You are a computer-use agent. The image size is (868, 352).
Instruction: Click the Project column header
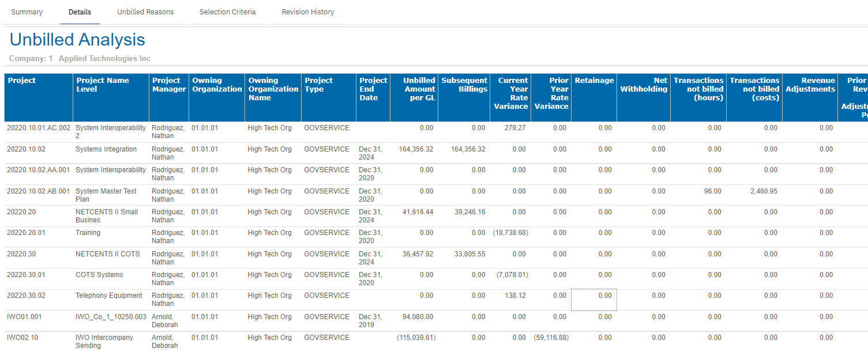22,81
